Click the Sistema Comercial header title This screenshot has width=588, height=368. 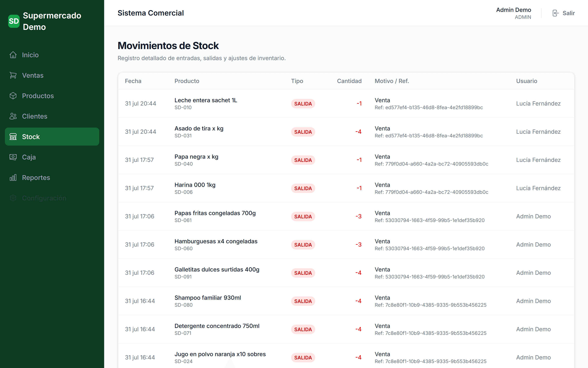pos(151,13)
